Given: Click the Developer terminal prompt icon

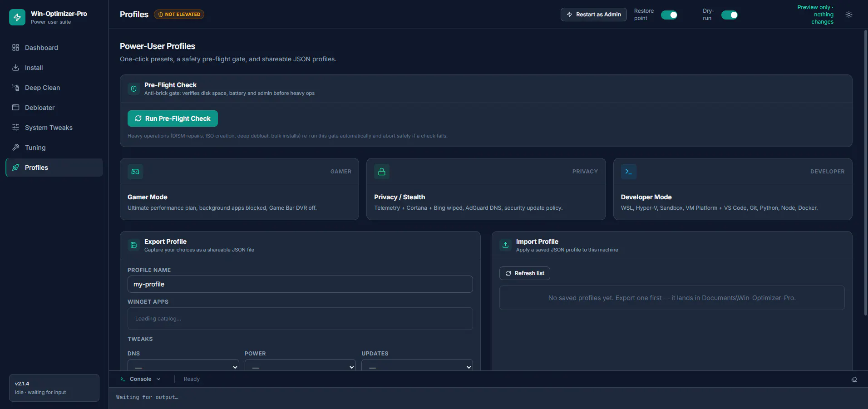Looking at the screenshot, I should pyautogui.click(x=629, y=172).
